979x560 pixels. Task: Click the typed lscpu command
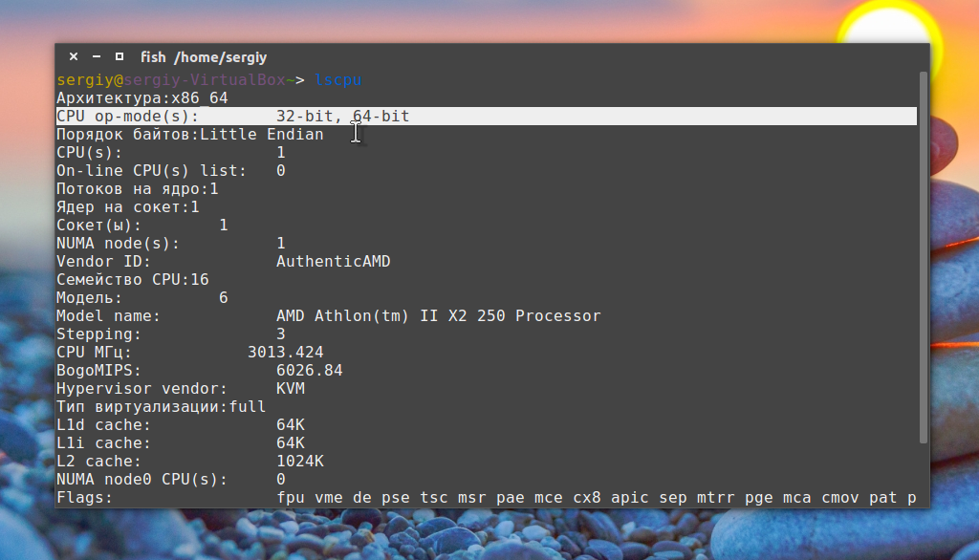pos(338,79)
